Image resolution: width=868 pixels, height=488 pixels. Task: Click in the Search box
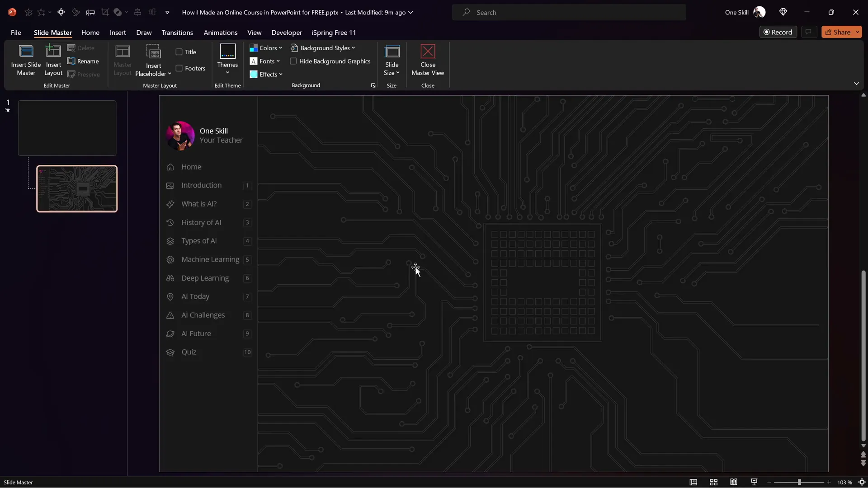(x=569, y=13)
